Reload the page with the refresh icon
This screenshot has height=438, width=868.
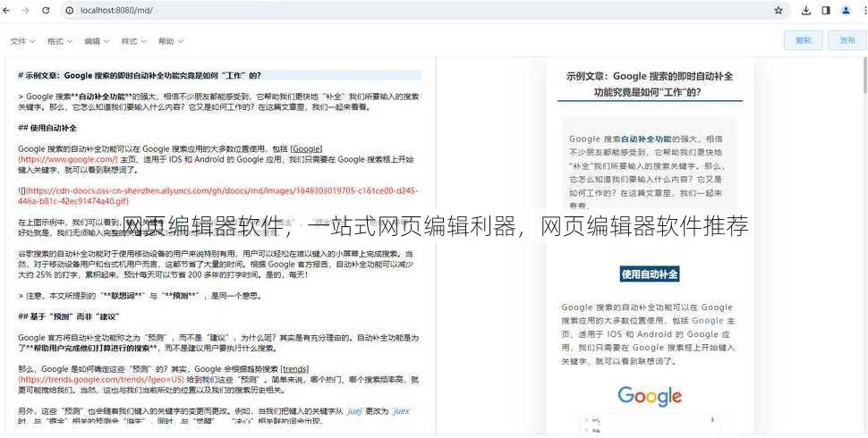(46, 11)
